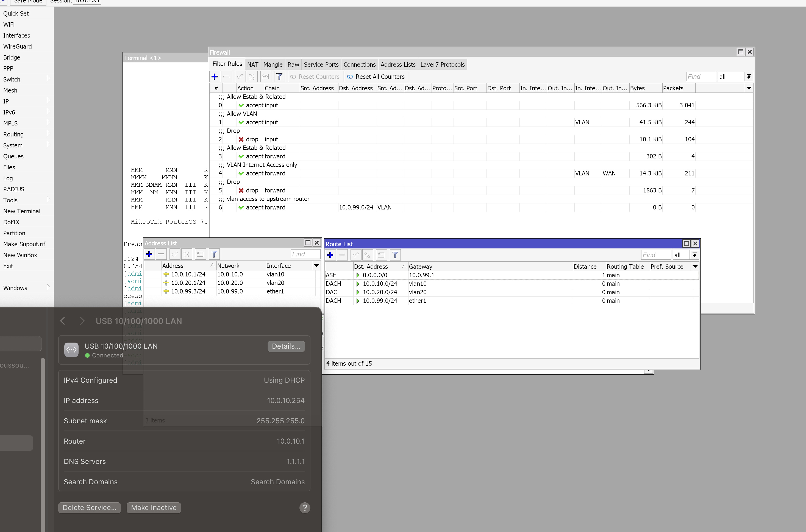Click Reset Counters button
806x532 pixels.
[315, 77]
